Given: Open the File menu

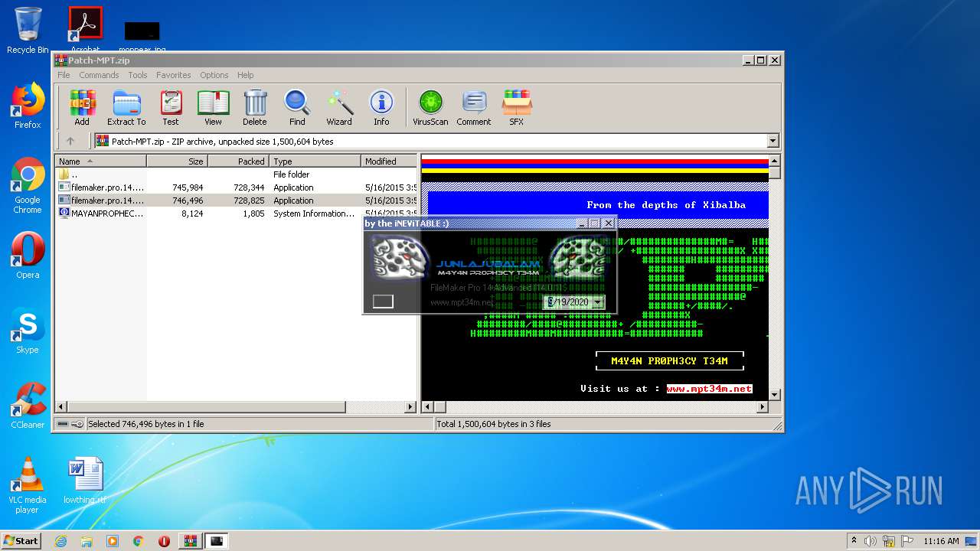Looking at the screenshot, I should coord(64,75).
